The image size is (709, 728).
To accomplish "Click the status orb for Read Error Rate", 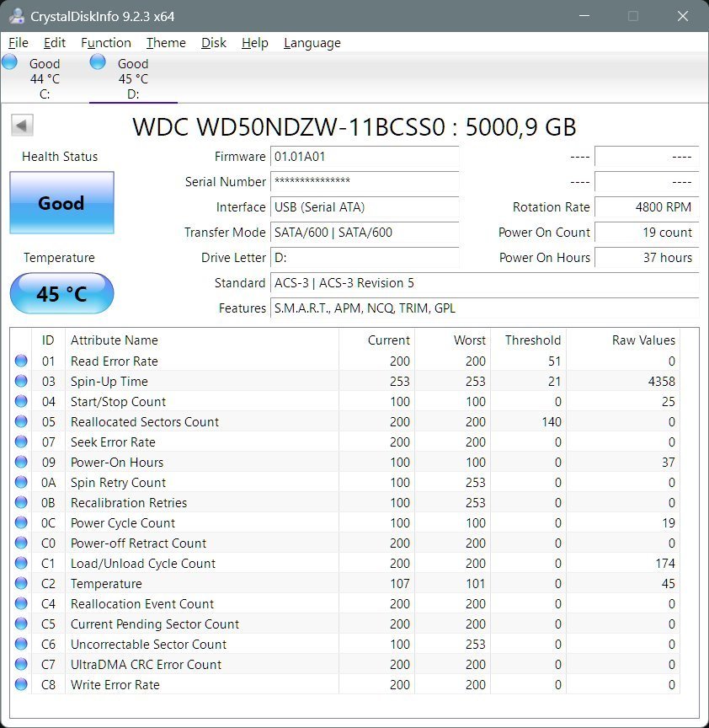I will click(21, 361).
